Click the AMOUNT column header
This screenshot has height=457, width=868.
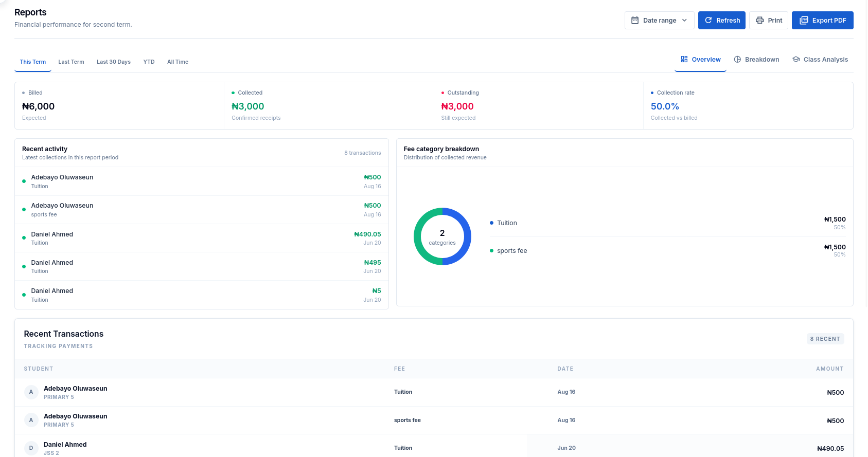(x=830, y=369)
